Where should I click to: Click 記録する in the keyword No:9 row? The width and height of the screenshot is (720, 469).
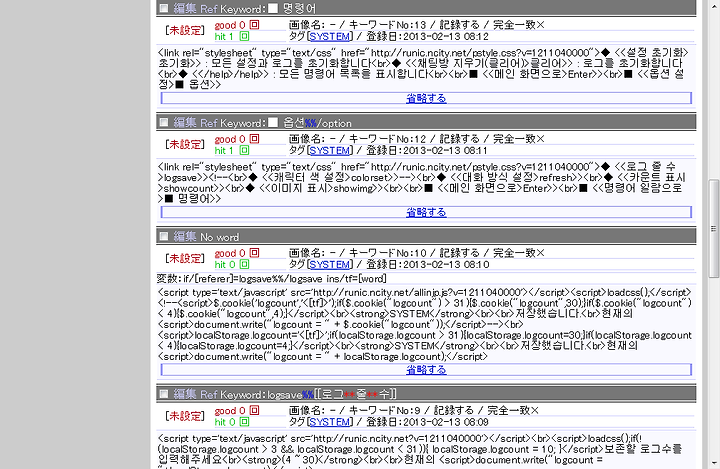click(454, 410)
